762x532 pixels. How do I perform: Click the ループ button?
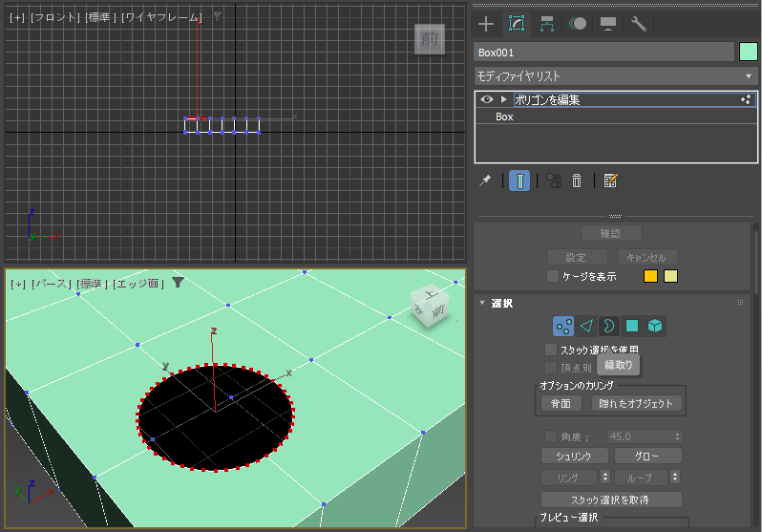pyautogui.click(x=640, y=478)
